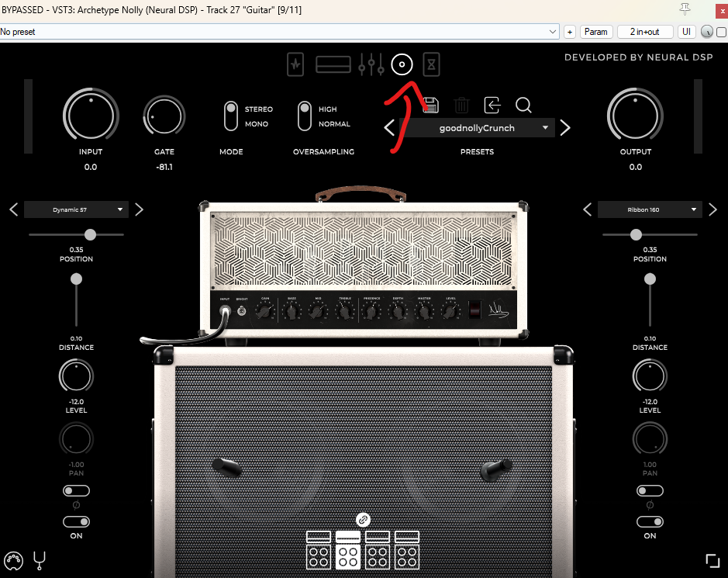Toggle phase invert for Ribbon 160 mic
This screenshot has width=728, height=578.
coord(650,490)
